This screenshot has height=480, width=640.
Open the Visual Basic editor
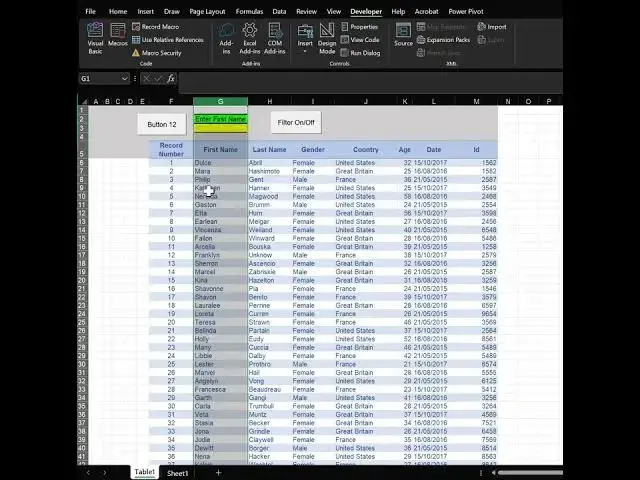95,38
